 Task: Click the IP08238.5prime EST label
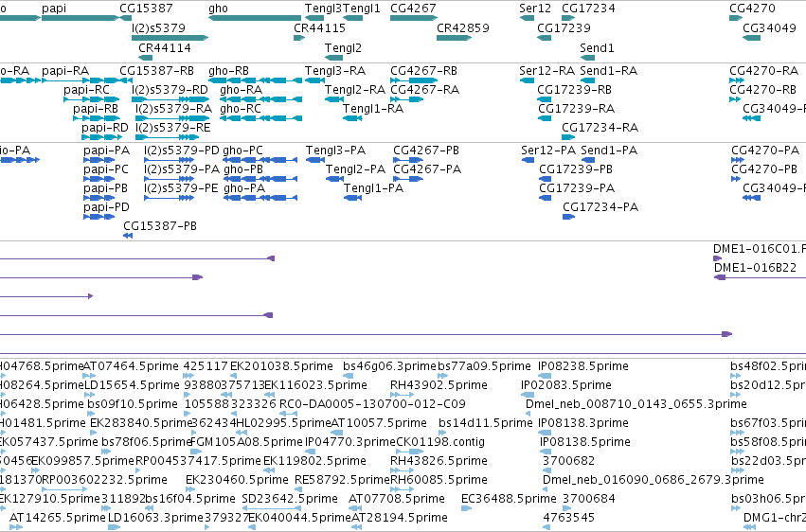tap(582, 366)
